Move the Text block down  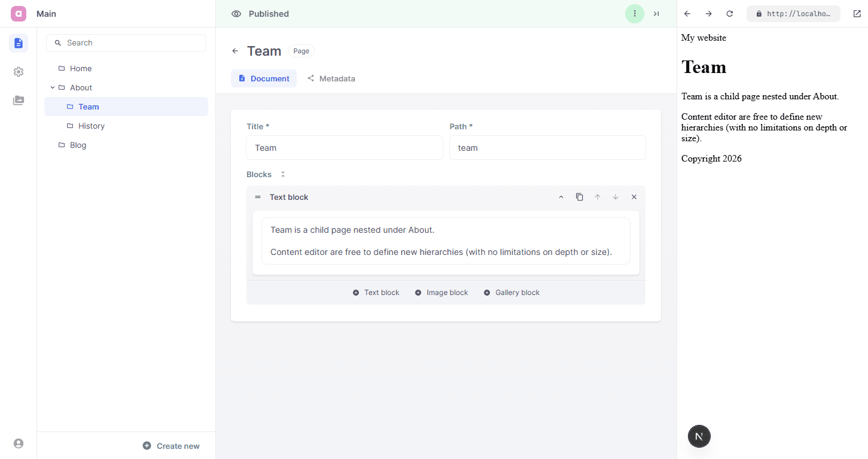(615, 197)
